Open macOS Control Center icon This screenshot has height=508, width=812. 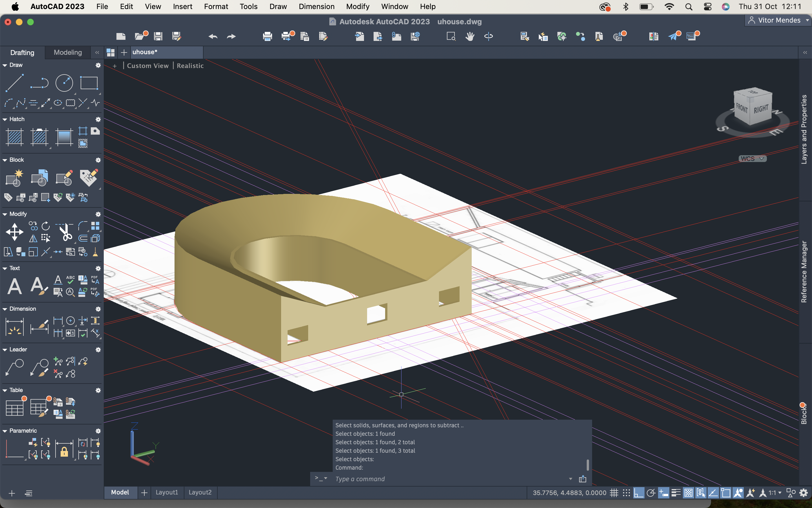[707, 6]
